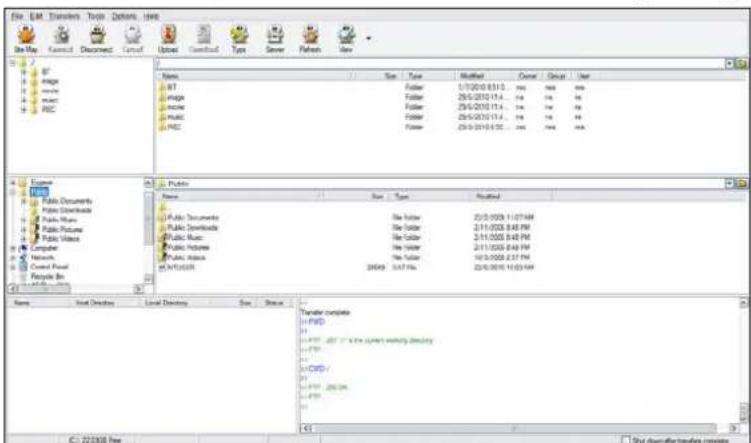Expand the Network node in local tree

13,258
